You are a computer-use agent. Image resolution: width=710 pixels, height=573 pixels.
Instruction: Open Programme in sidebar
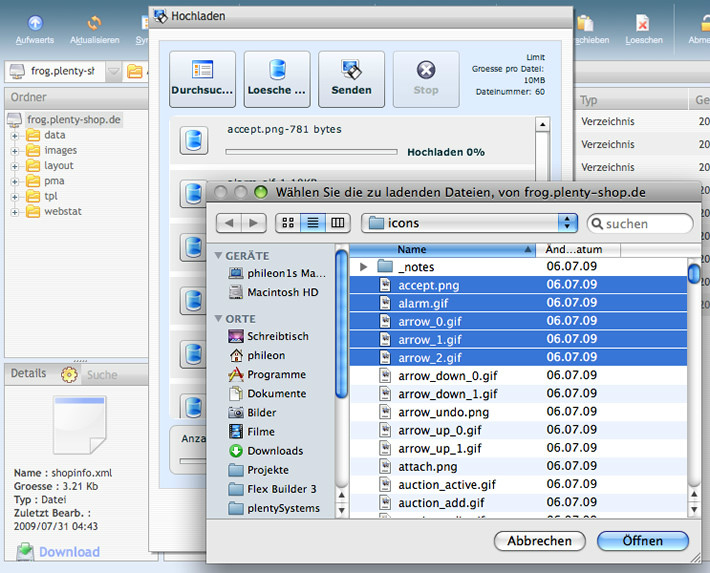[x=267, y=375]
